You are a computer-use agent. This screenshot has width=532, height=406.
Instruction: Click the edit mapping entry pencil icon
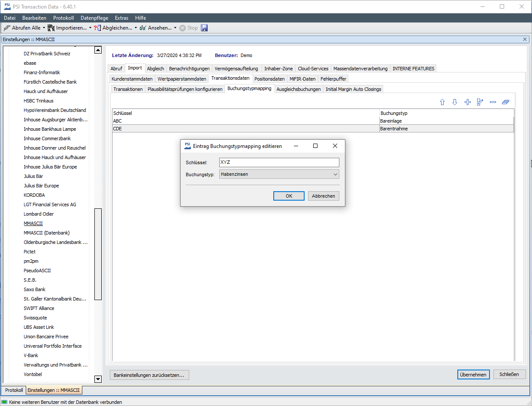click(480, 102)
